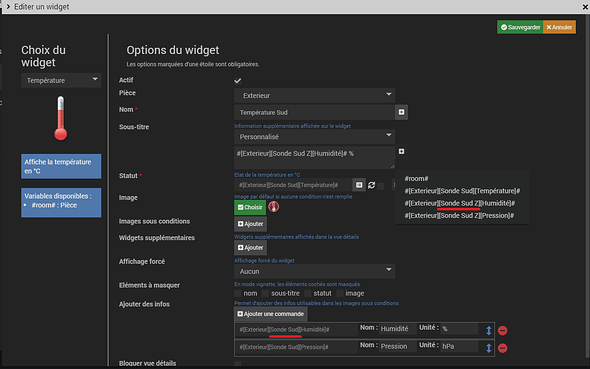Select [Sonde Sud Z][Pression] menu entry
Screen dimensions: 590x369
[x=459, y=216]
